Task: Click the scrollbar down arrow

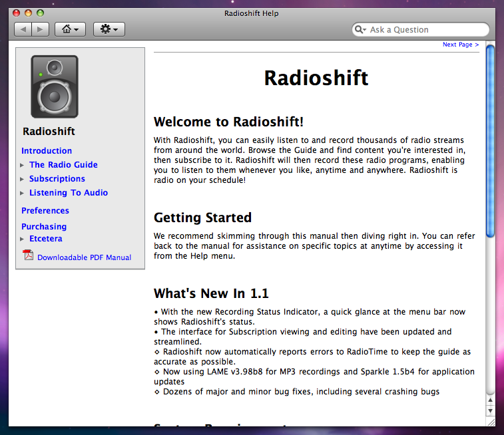Action: [490, 410]
